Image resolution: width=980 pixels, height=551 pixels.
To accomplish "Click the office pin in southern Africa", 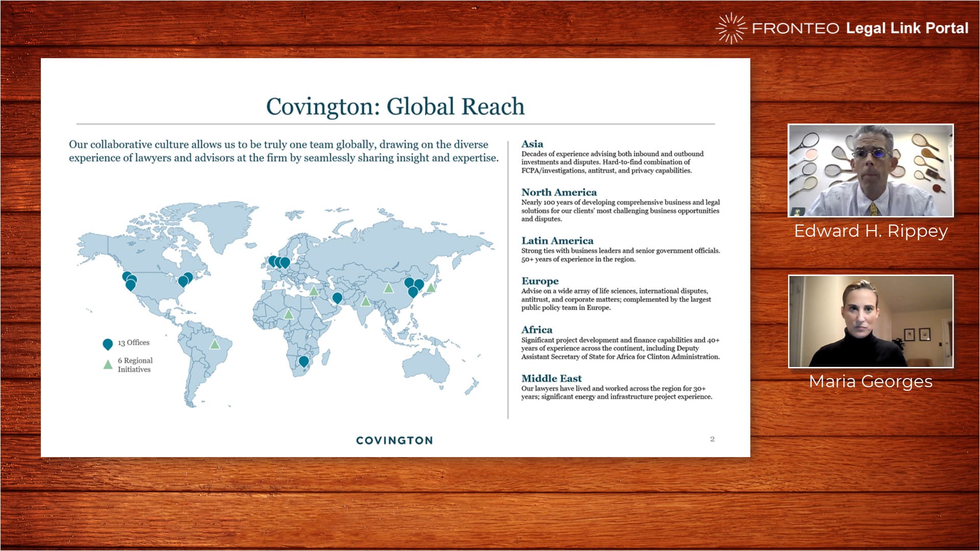I will pos(304,362).
